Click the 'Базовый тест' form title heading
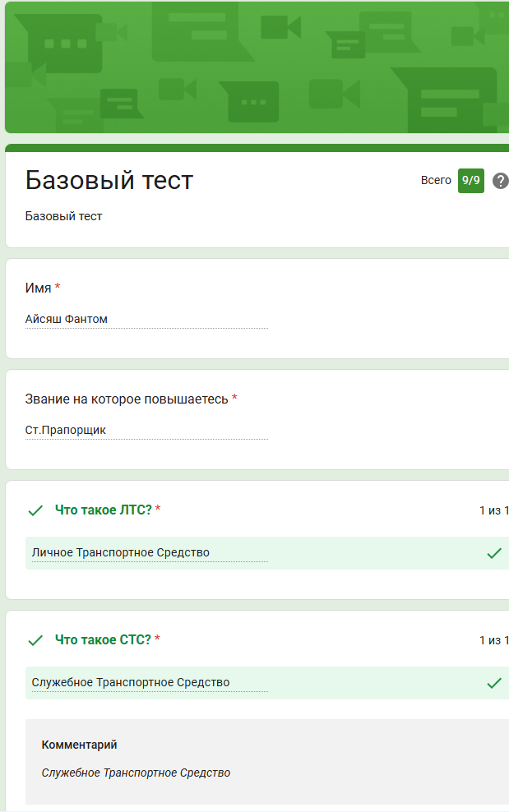509x812 pixels. pyautogui.click(x=109, y=180)
